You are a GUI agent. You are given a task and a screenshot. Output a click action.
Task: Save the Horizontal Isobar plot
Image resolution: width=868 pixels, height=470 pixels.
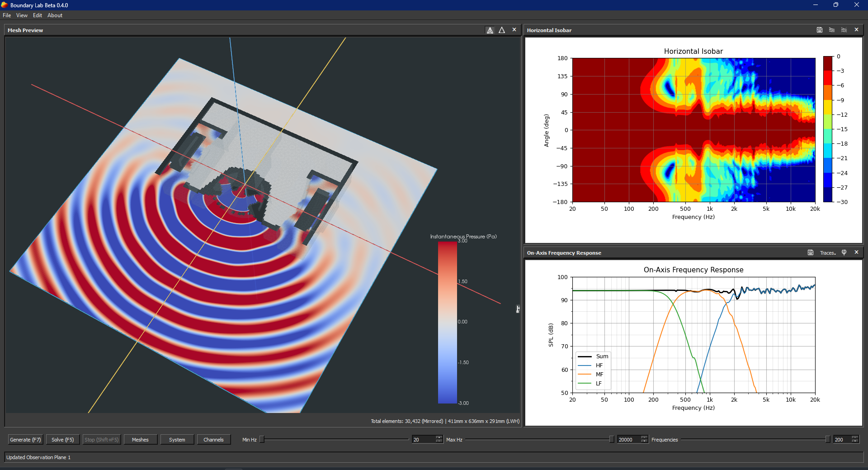pos(820,30)
